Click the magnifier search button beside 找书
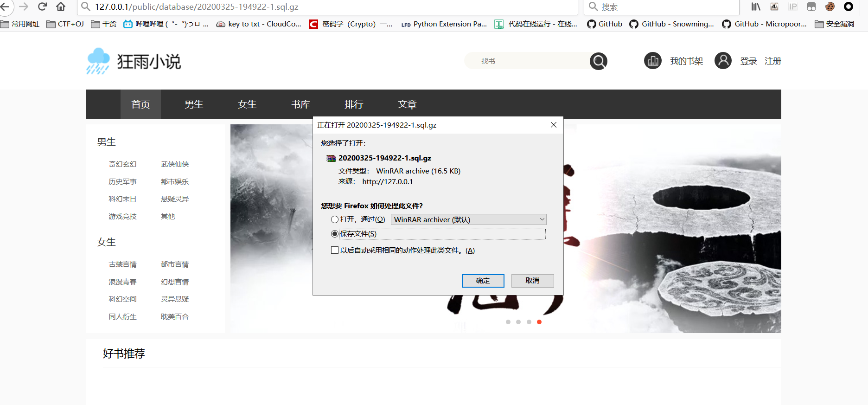 598,61
